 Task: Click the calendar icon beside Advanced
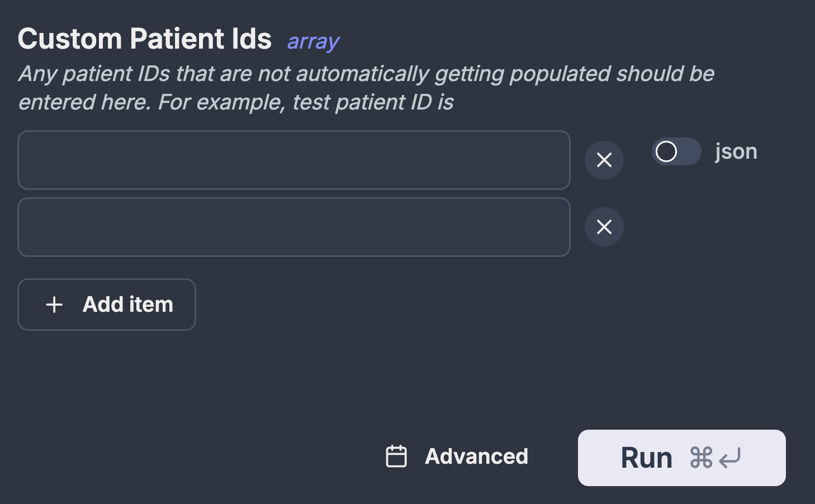[x=396, y=457]
